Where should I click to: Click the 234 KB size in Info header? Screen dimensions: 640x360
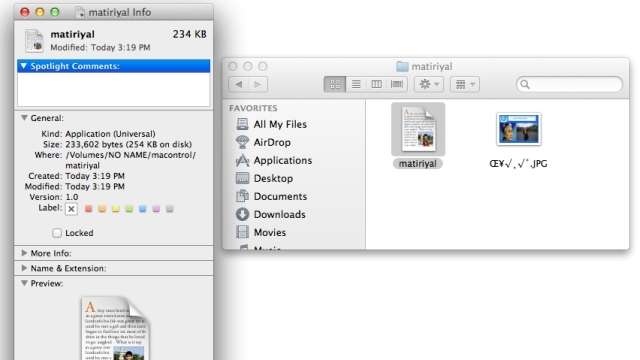click(x=189, y=34)
